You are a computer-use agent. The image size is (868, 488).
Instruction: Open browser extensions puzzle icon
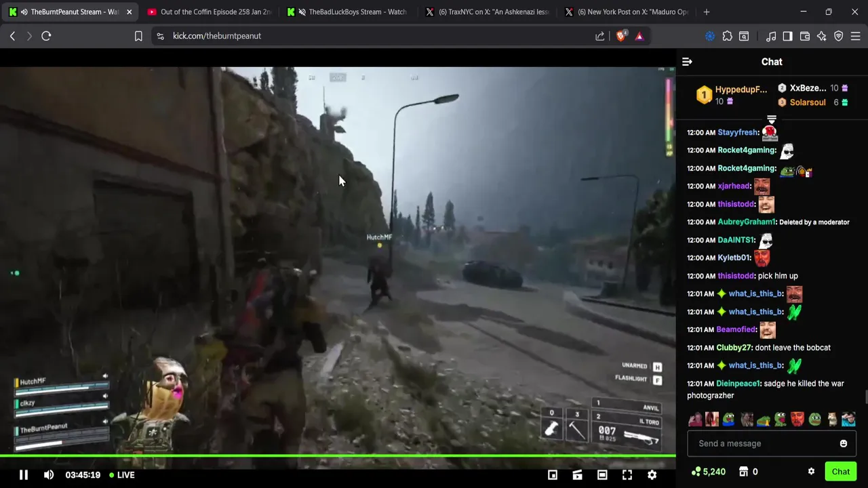click(727, 36)
